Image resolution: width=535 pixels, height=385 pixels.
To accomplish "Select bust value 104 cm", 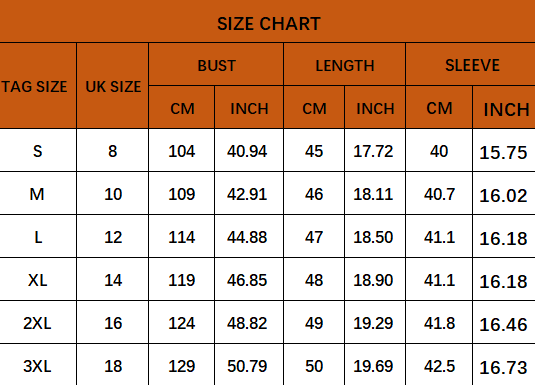I will point(182,150).
